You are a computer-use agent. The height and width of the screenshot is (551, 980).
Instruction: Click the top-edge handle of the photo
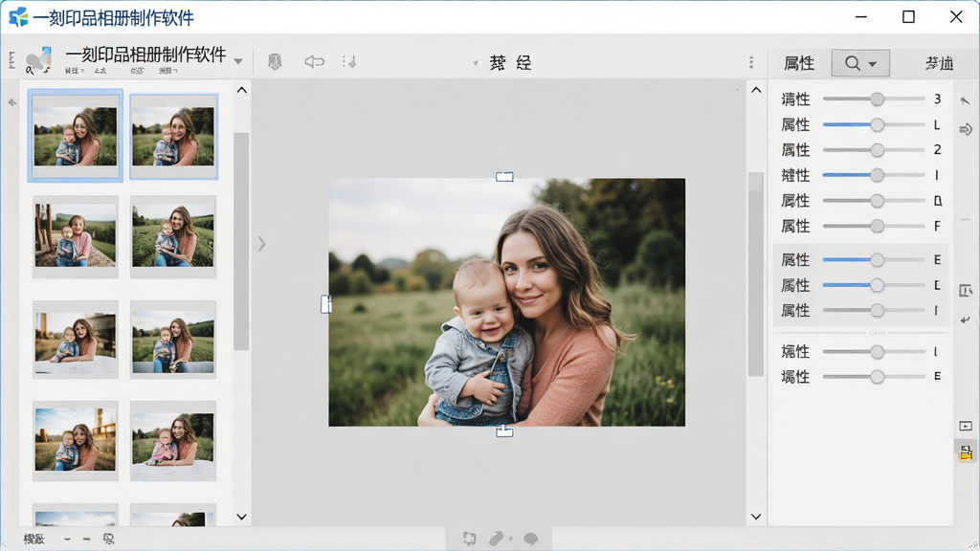(504, 177)
